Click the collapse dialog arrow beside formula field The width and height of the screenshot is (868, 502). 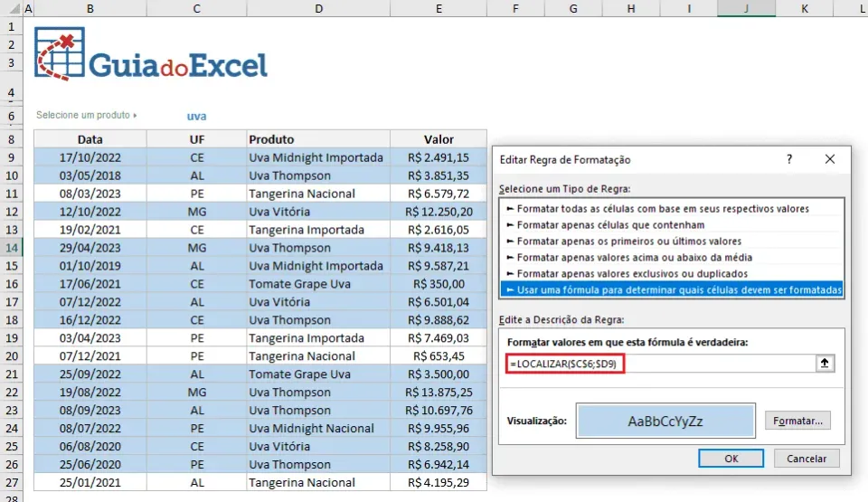(825, 364)
